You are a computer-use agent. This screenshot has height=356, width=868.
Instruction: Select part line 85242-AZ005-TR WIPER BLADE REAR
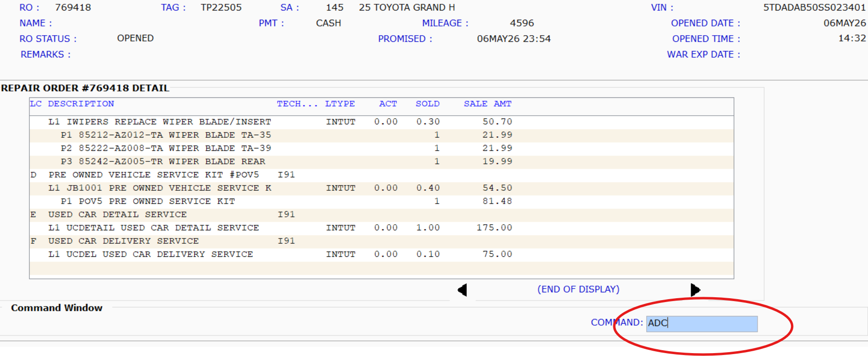(x=381, y=162)
